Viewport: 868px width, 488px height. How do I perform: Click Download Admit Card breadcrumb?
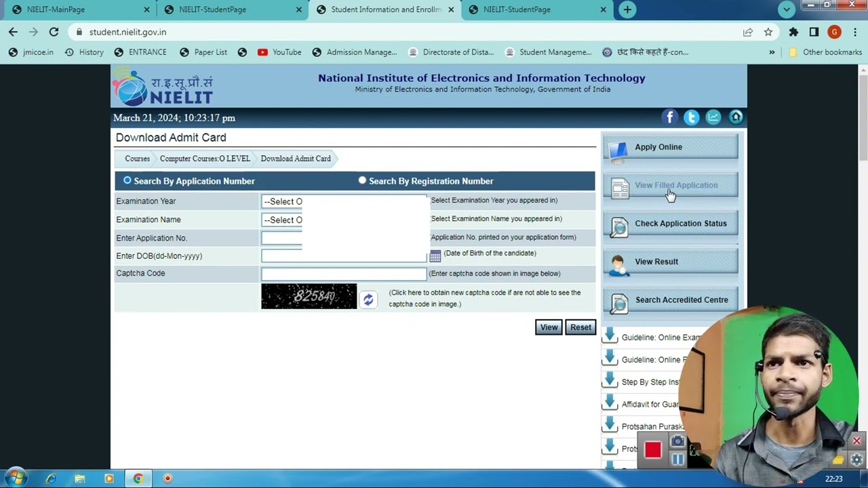[296, 159]
